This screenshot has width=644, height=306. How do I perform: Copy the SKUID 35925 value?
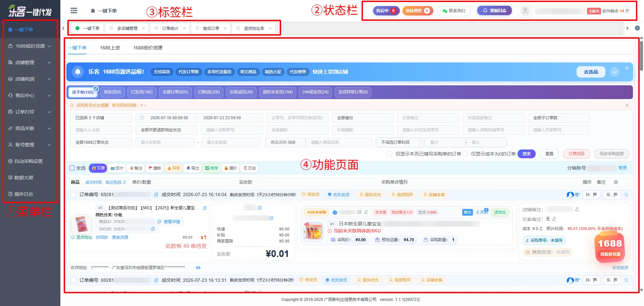(153, 229)
